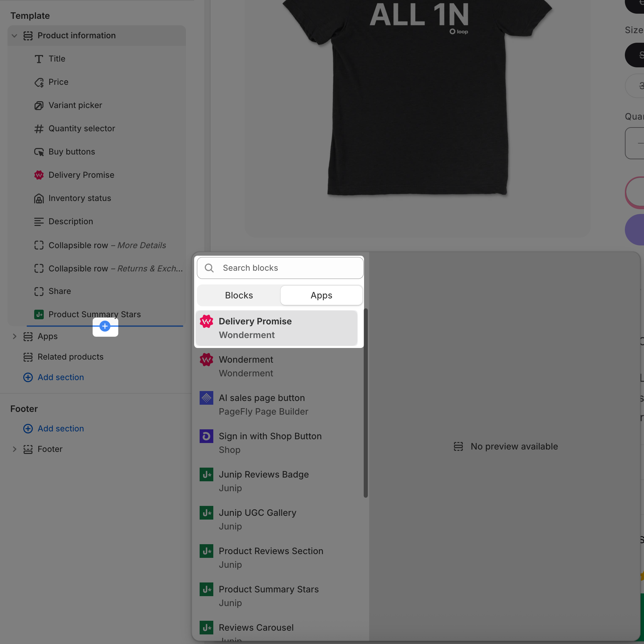The height and width of the screenshot is (644, 644).
Task: Click the Shop sign-in app icon
Action: [x=206, y=436]
